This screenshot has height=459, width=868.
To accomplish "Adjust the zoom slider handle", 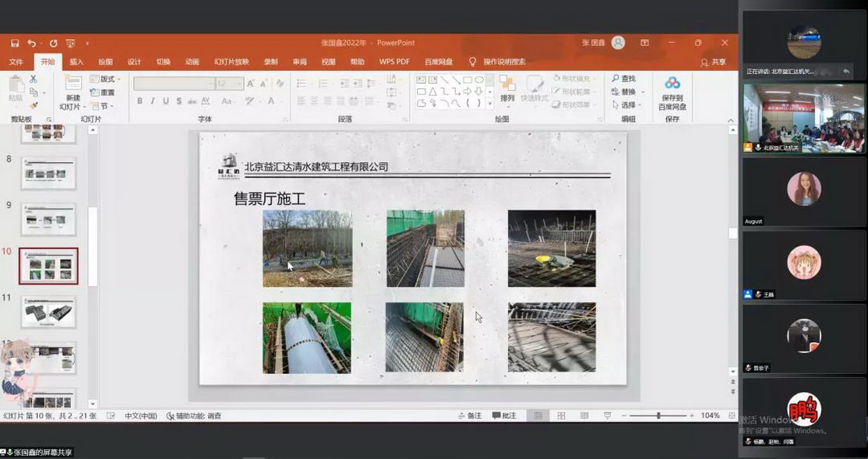I will coord(659,416).
